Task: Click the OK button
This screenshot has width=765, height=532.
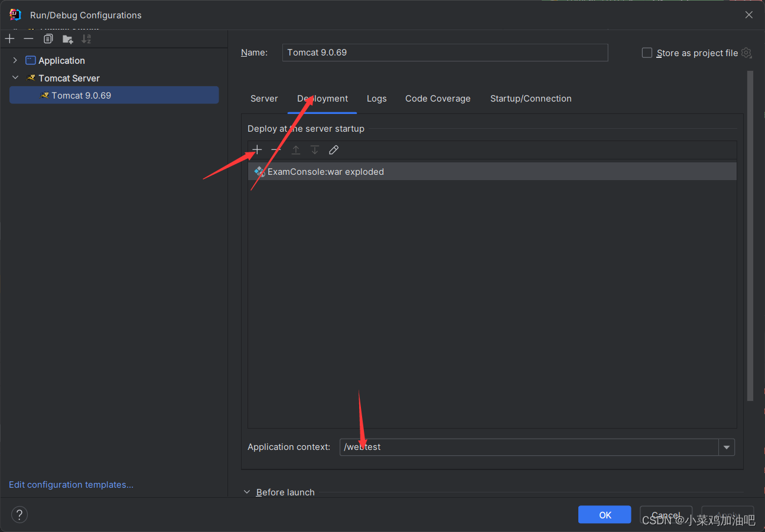Action: [605, 515]
